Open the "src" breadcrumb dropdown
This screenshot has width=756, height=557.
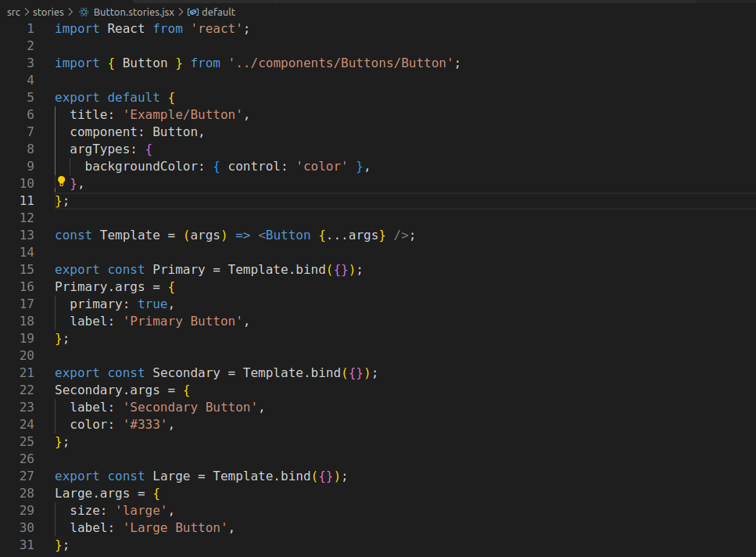13,12
